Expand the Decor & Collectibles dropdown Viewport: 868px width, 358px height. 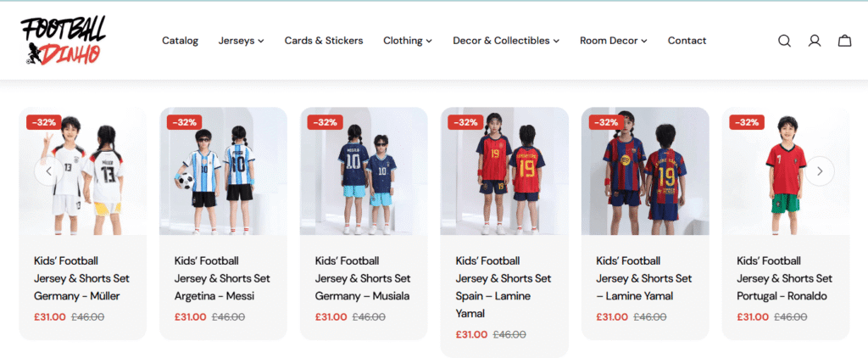click(x=506, y=41)
